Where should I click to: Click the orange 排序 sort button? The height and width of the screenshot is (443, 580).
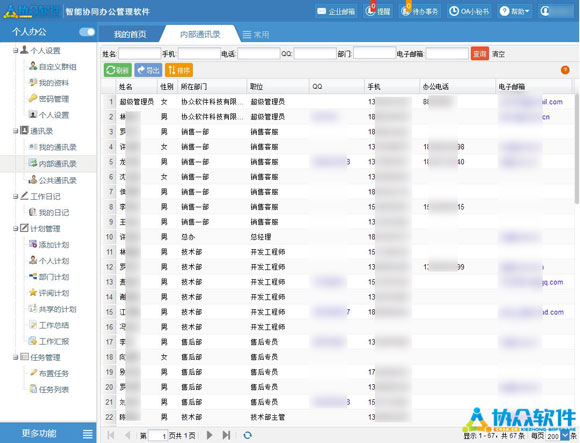(179, 70)
